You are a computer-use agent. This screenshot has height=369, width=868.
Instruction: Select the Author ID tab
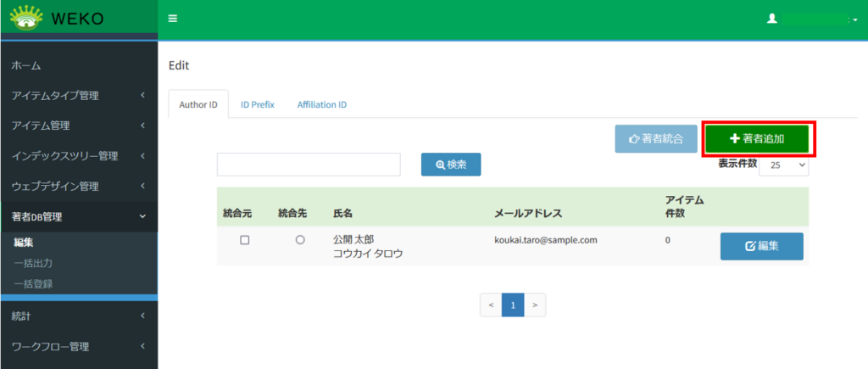tap(198, 105)
